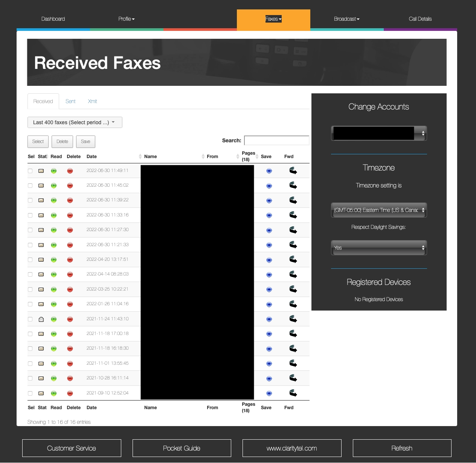Image resolution: width=476 pixels, height=463 pixels.
Task: Click the Delete button above the table
Action: (62, 142)
